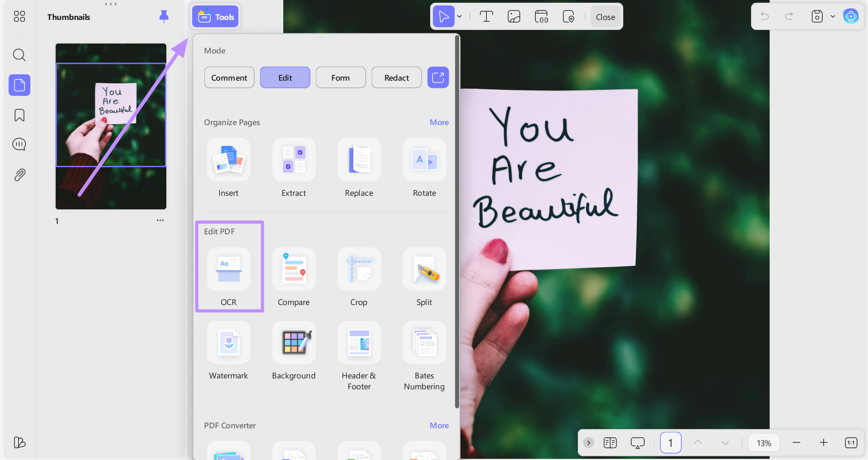The width and height of the screenshot is (868, 460).
Task: Open the Attachments paperclip panel
Action: pyautogui.click(x=19, y=174)
